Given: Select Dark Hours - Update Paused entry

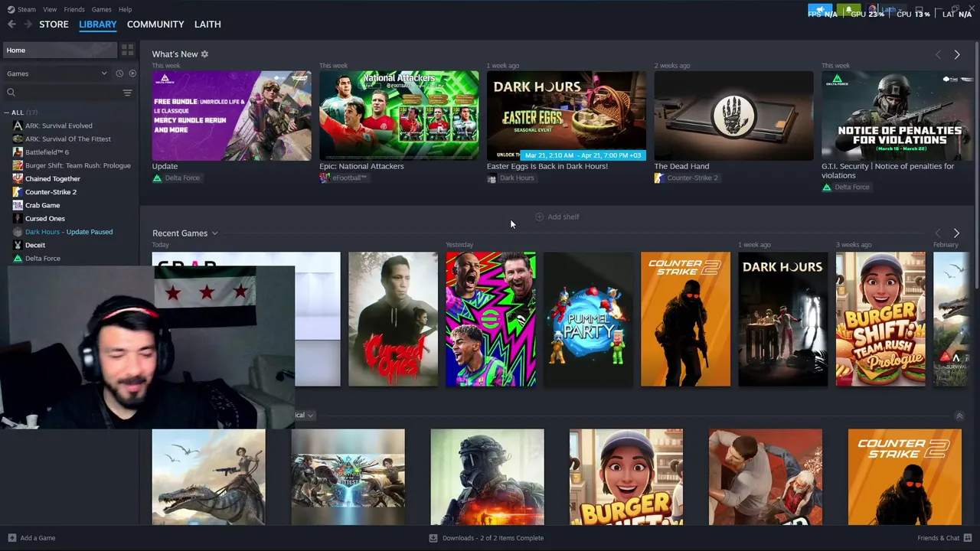Looking at the screenshot, I should coord(69,232).
